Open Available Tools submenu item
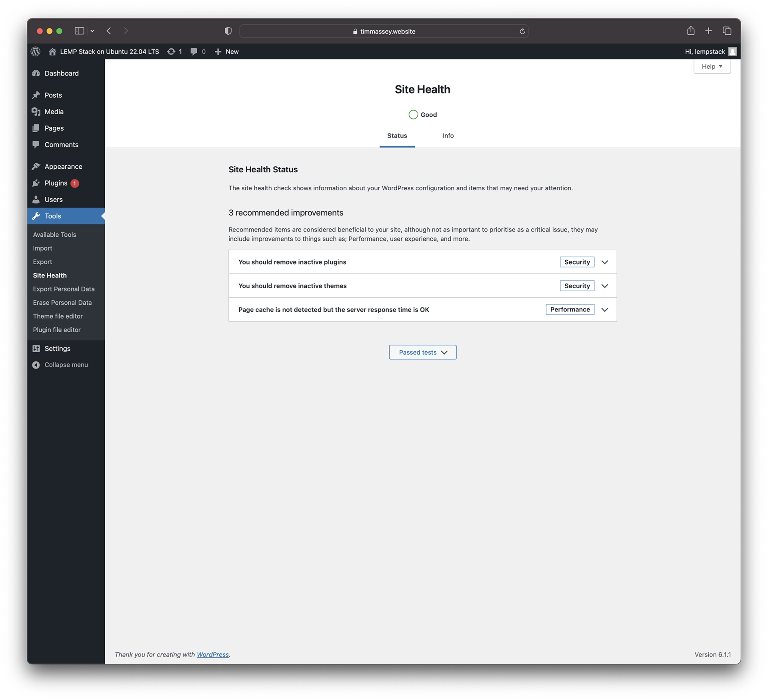This screenshot has height=700, width=768. tap(54, 235)
